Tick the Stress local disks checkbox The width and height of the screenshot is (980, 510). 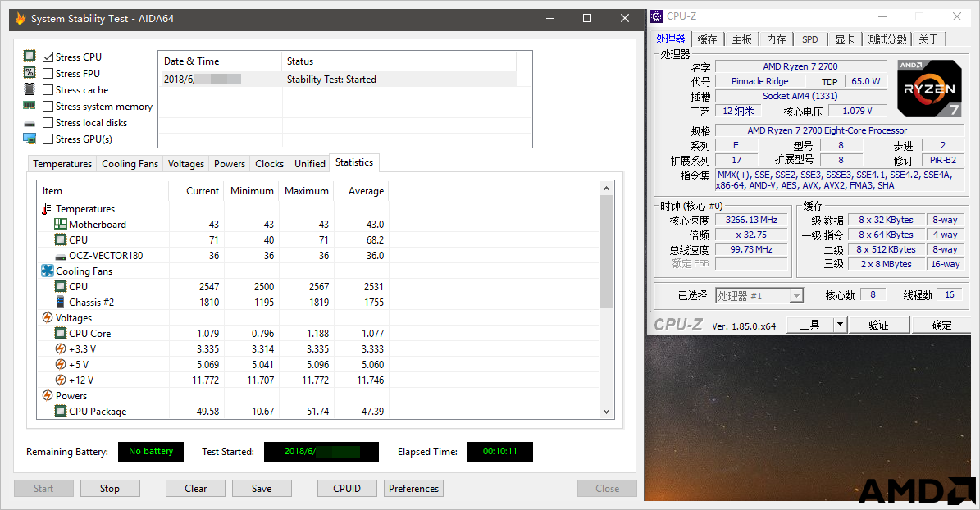pyautogui.click(x=48, y=122)
